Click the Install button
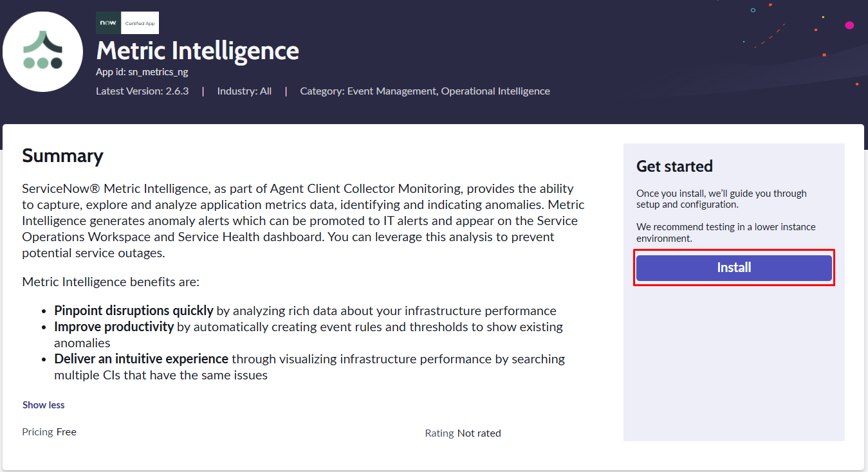The image size is (868, 472). (734, 268)
